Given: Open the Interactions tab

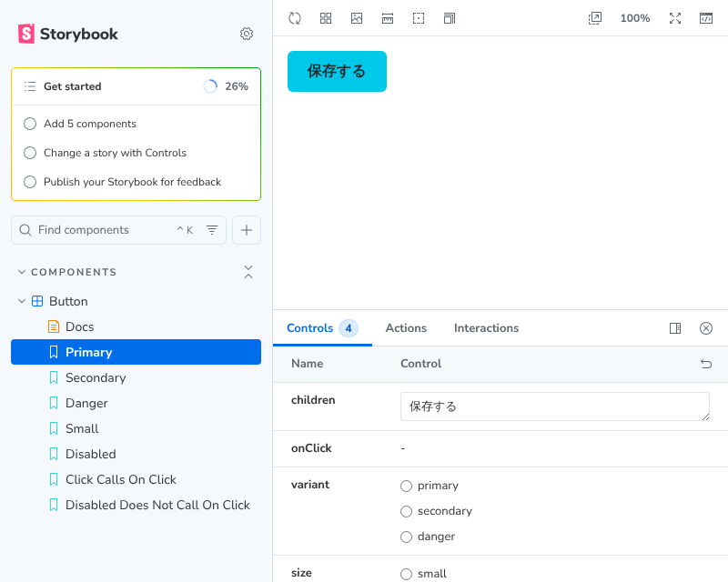Looking at the screenshot, I should coord(486,328).
